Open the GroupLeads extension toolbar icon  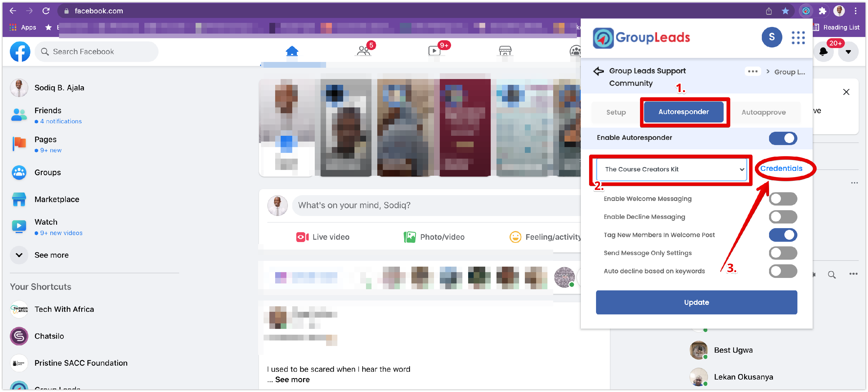(806, 11)
